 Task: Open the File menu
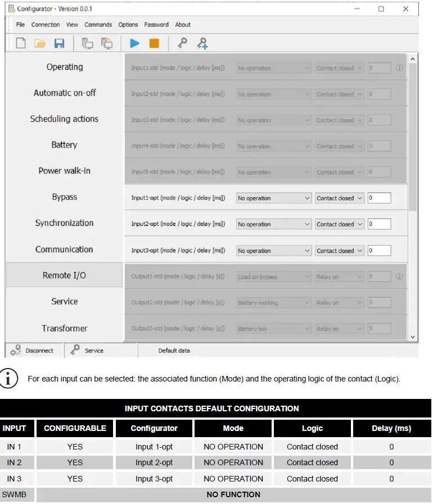pyautogui.click(x=20, y=24)
